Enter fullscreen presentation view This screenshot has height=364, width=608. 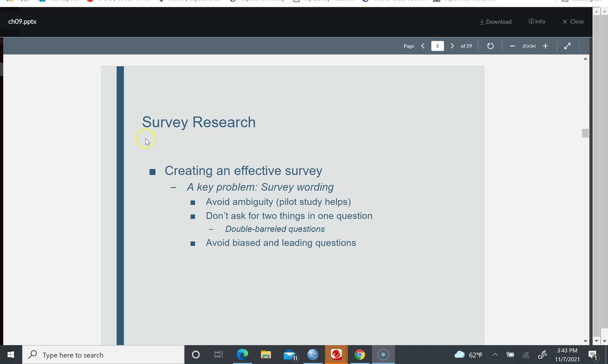point(568,46)
